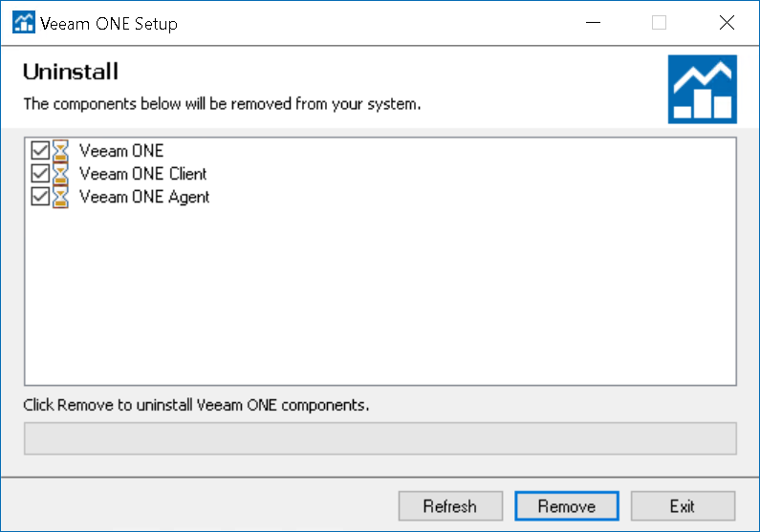Click the Veeam ONE title bar icon
This screenshot has height=532, width=760.
(x=24, y=23)
